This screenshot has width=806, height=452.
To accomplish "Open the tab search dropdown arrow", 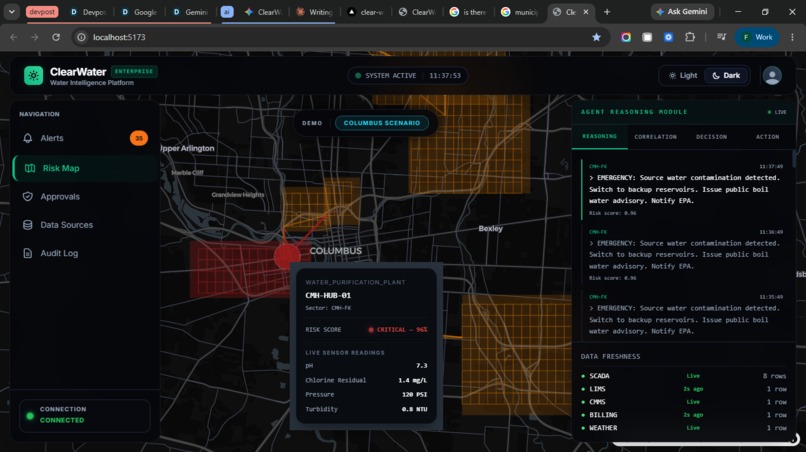I will pos(11,11).
